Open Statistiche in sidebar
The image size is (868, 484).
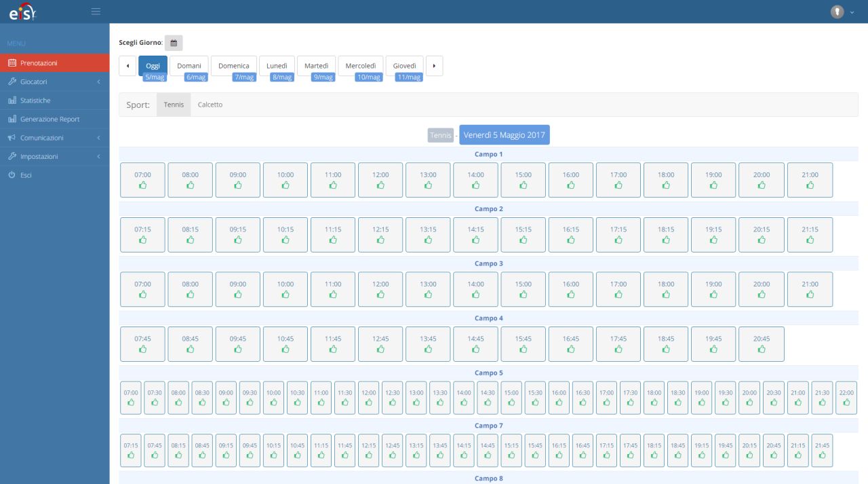54,100
